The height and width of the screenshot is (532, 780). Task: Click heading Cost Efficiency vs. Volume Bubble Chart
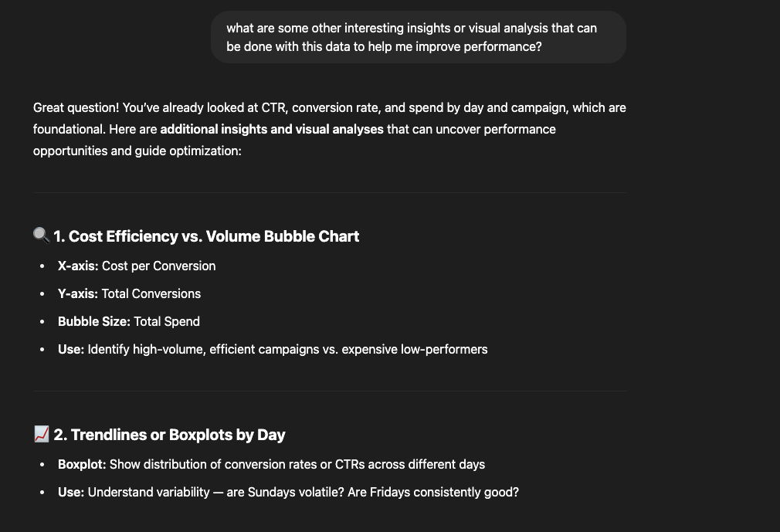point(206,236)
